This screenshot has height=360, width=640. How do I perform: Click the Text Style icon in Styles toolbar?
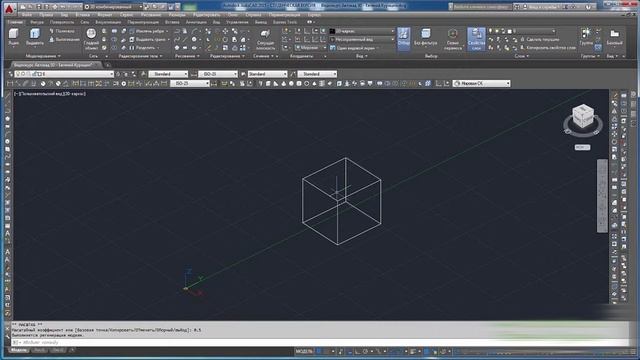point(144,74)
